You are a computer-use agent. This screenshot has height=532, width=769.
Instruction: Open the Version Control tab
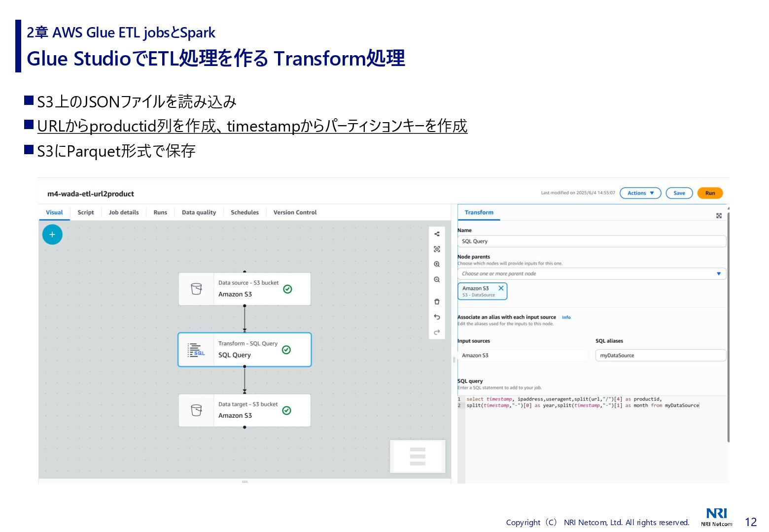click(x=295, y=212)
